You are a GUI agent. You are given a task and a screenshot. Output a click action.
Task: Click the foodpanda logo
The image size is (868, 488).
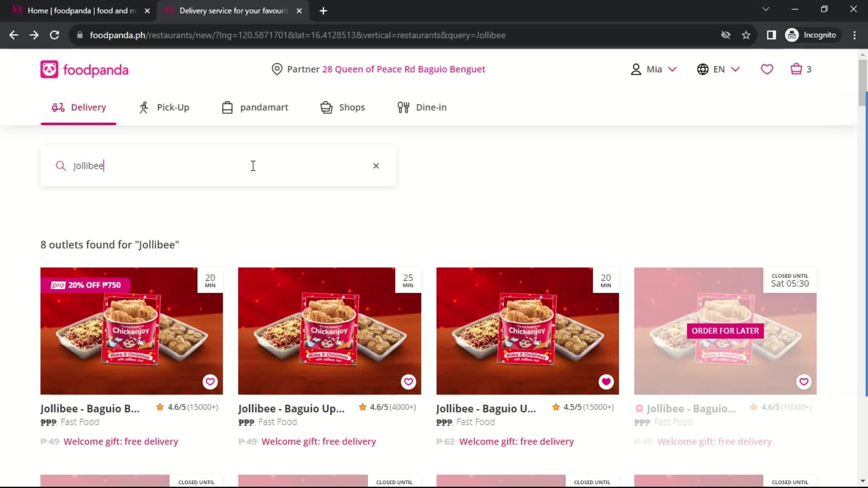coord(85,70)
